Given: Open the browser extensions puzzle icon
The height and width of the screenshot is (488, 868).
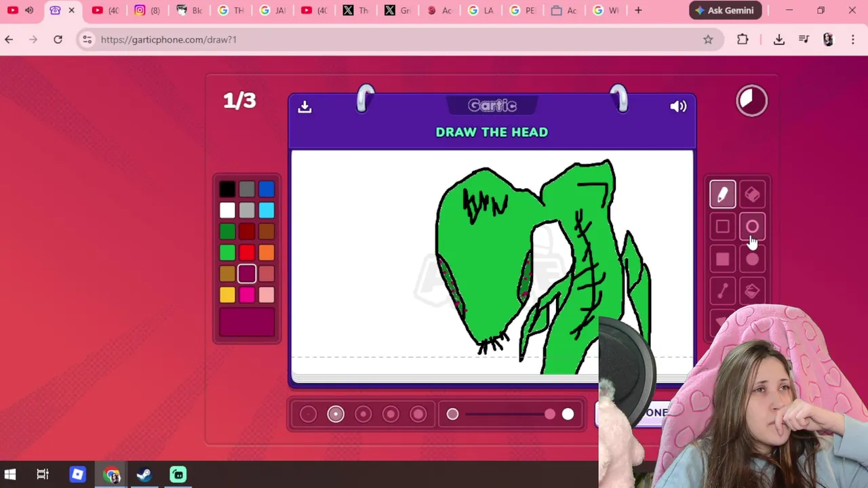Looking at the screenshot, I should click(743, 39).
